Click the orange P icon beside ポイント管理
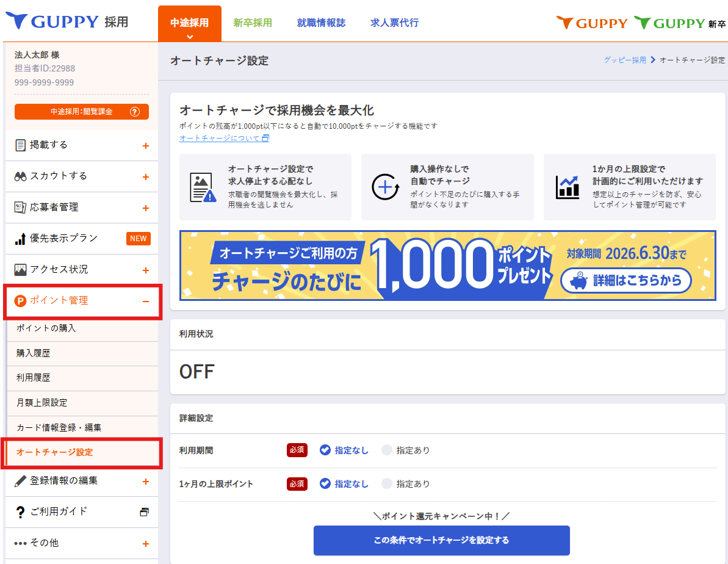Image resolution: width=728 pixels, height=564 pixels. [20, 301]
